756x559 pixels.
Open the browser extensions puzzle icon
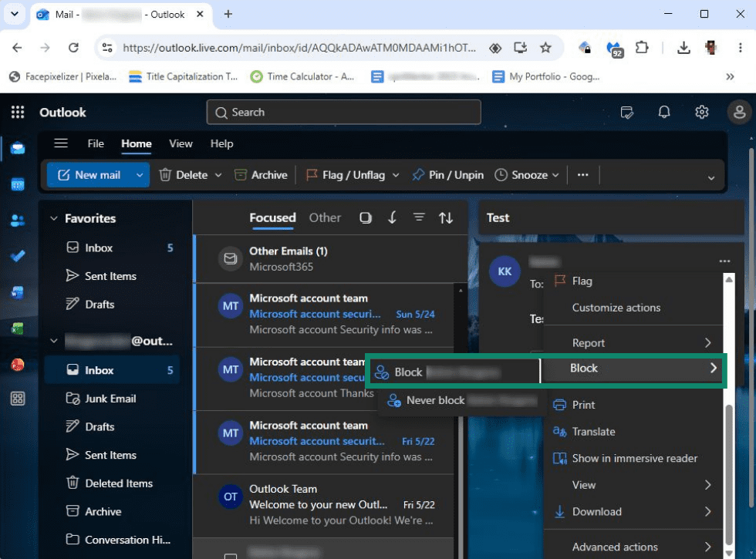pyautogui.click(x=642, y=48)
